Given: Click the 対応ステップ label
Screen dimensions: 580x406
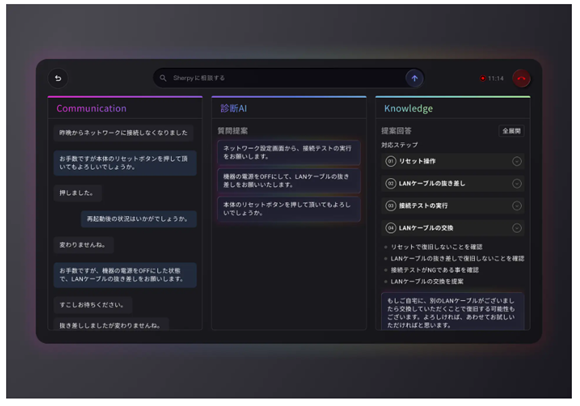Looking at the screenshot, I should pyautogui.click(x=399, y=145).
